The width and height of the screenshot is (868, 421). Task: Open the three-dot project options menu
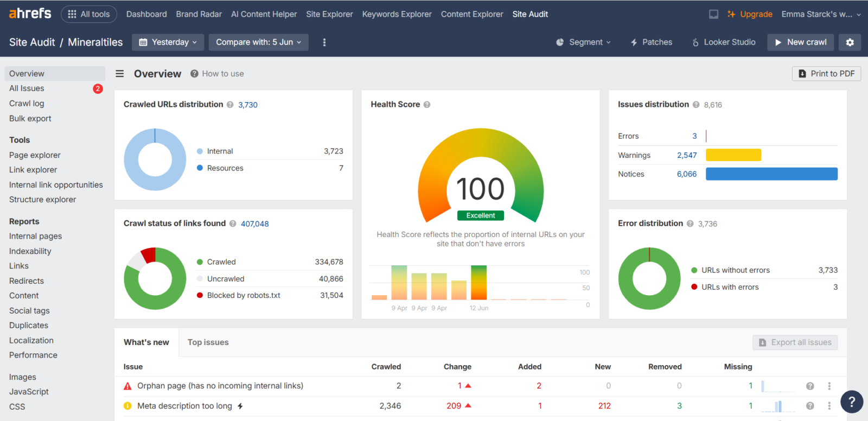tap(324, 42)
